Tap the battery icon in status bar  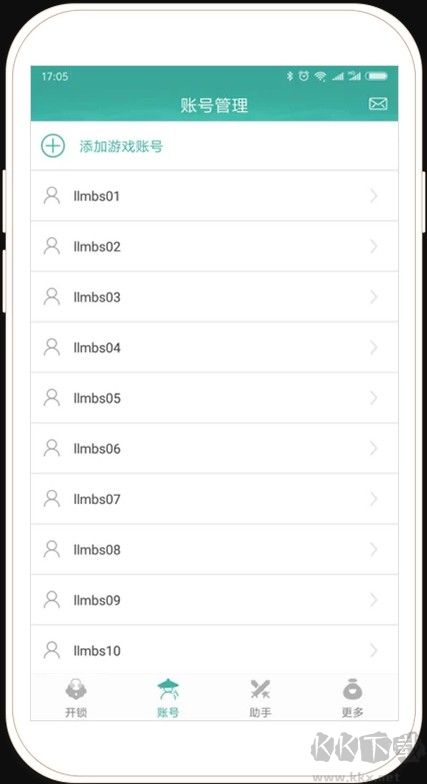point(376,76)
